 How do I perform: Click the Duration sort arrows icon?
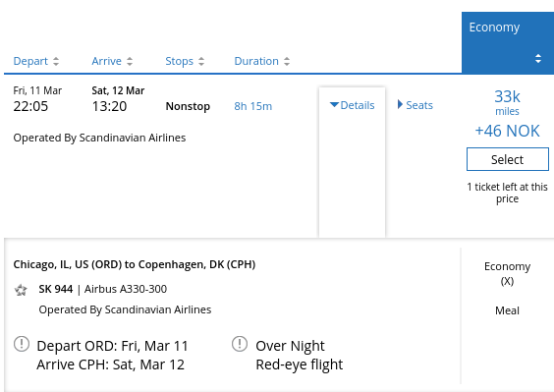(x=287, y=62)
